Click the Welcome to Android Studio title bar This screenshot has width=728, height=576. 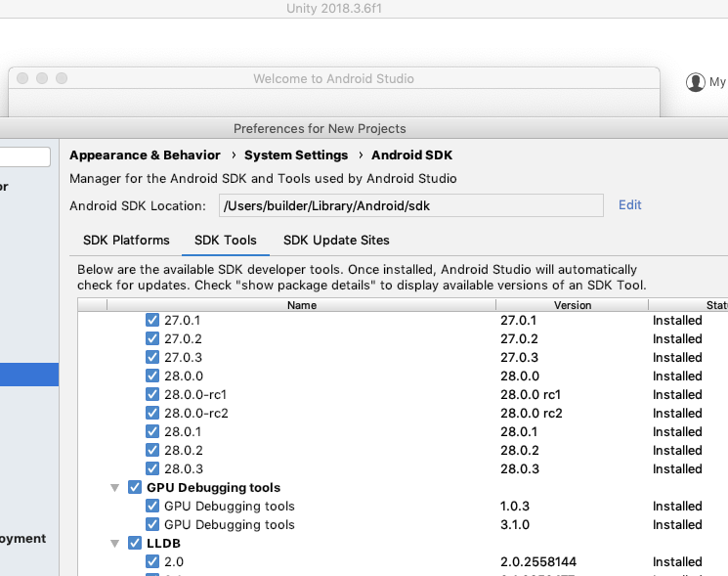click(x=334, y=78)
